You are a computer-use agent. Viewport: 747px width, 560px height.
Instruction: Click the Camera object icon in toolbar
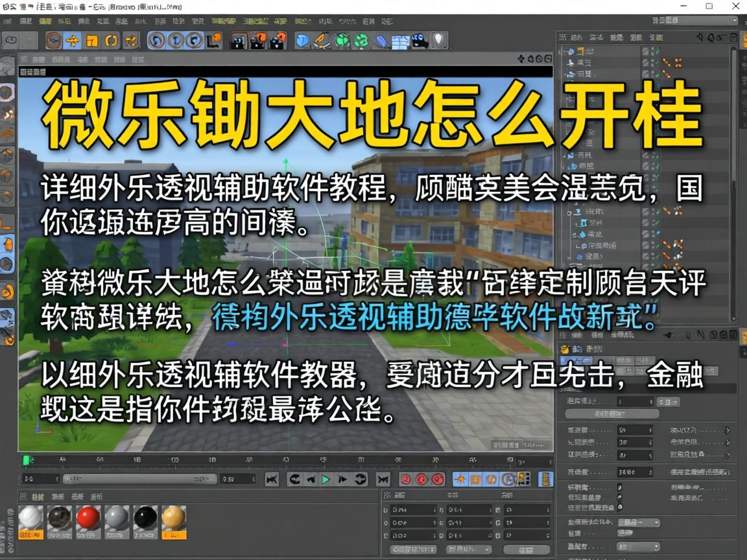(420, 41)
